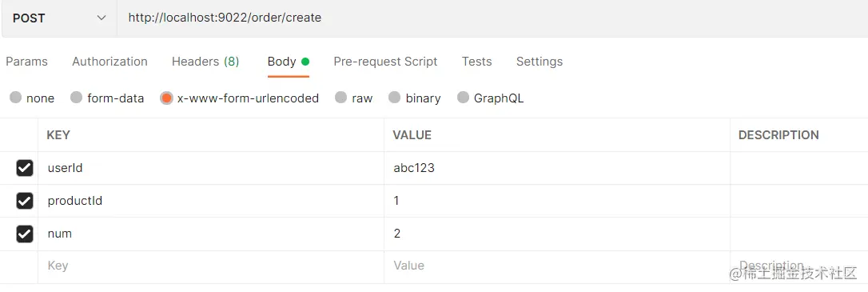Open the Settings tab
Image resolution: width=868 pixels, height=292 pixels.
click(x=540, y=62)
